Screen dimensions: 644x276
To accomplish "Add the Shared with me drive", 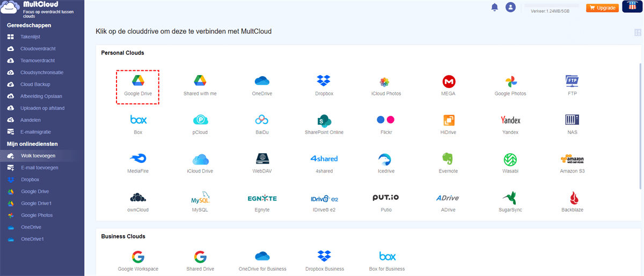I will pyautogui.click(x=200, y=86).
